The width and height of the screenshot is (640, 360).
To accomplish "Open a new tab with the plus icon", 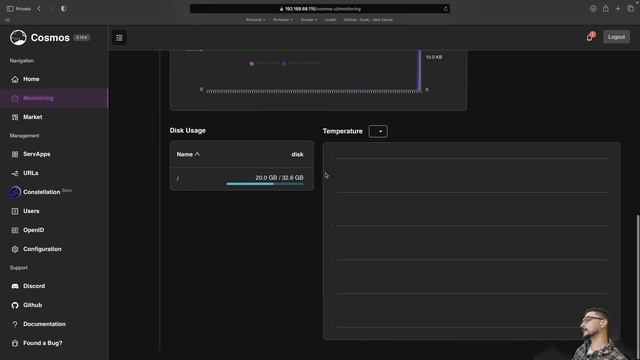I will 618,9.
